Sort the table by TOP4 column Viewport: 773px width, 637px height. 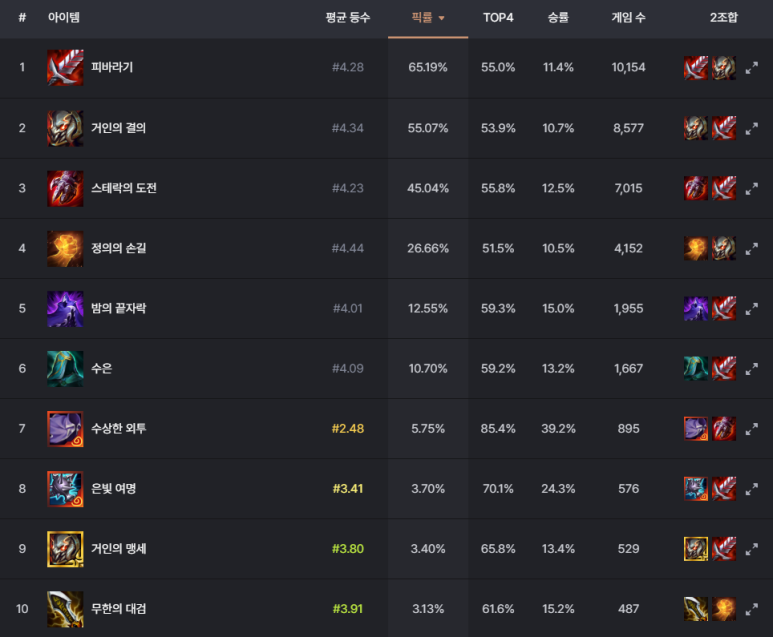[498, 18]
